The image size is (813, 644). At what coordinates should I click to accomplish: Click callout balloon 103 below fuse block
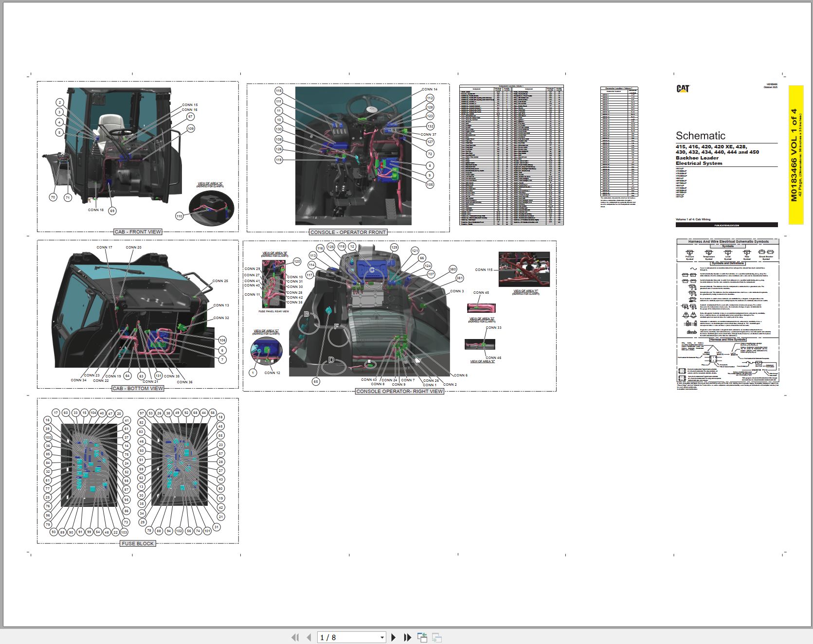pos(124,532)
